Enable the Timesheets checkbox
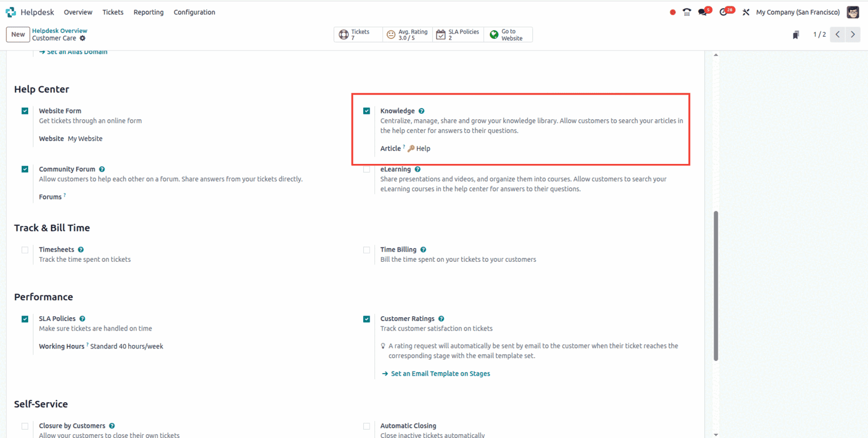The width and height of the screenshot is (868, 438). [x=25, y=250]
